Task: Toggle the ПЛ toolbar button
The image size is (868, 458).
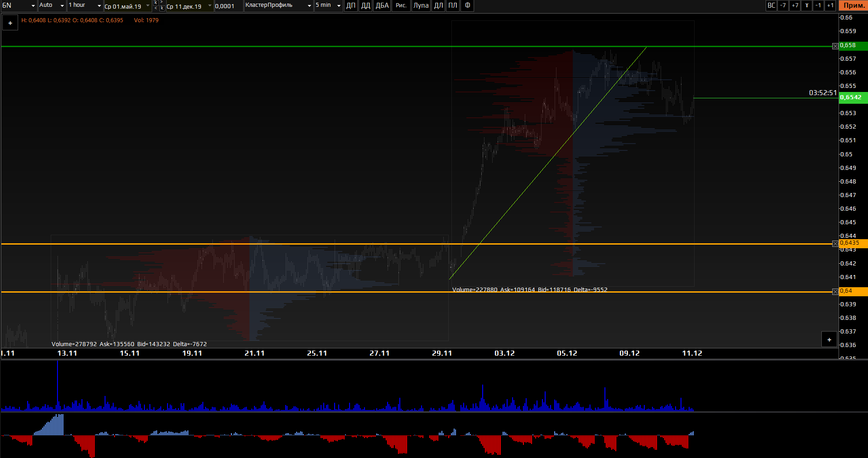Action: tap(452, 5)
